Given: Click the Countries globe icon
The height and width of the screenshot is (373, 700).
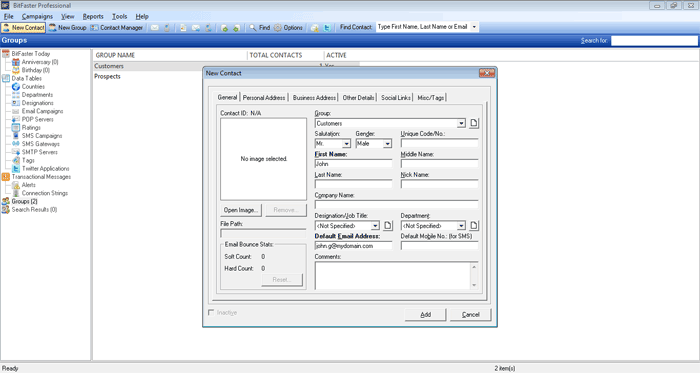Looking at the screenshot, I should click(16, 87).
